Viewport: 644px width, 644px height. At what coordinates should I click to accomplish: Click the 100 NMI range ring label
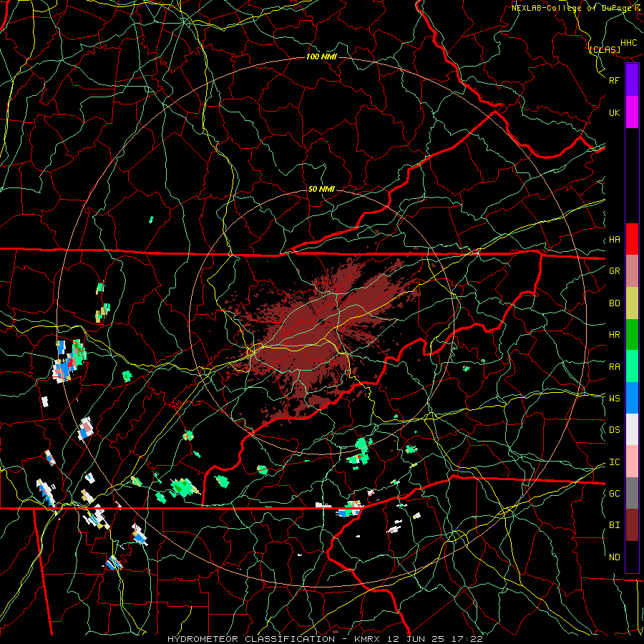tap(321, 57)
